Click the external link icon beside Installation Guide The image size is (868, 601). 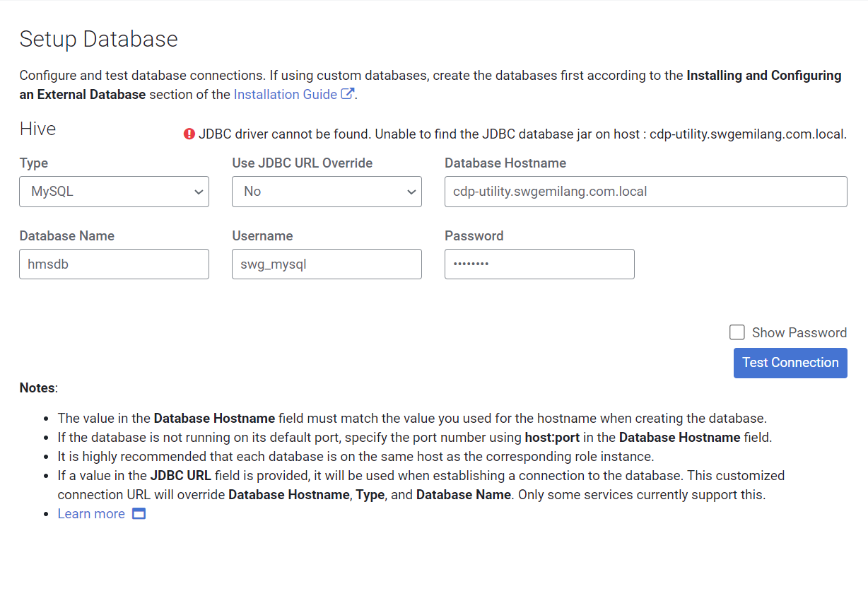tap(348, 93)
